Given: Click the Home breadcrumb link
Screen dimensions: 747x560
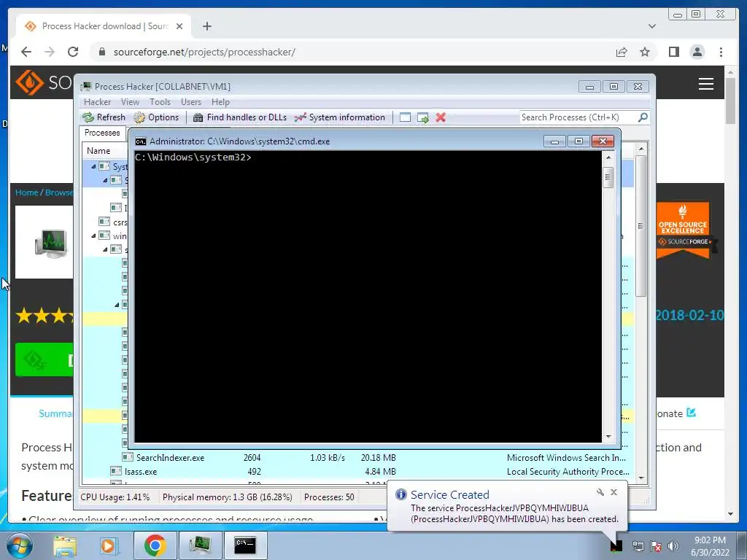Looking at the screenshot, I should (27, 192).
